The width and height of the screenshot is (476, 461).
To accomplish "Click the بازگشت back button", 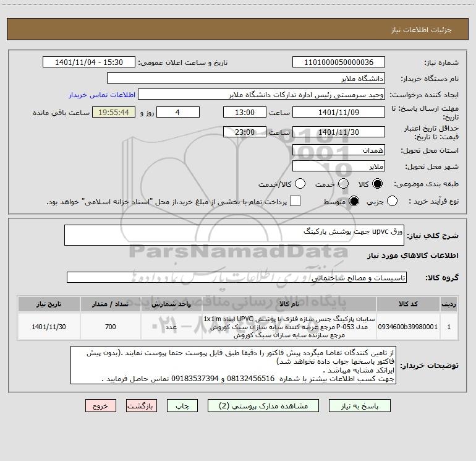I will [142, 406].
